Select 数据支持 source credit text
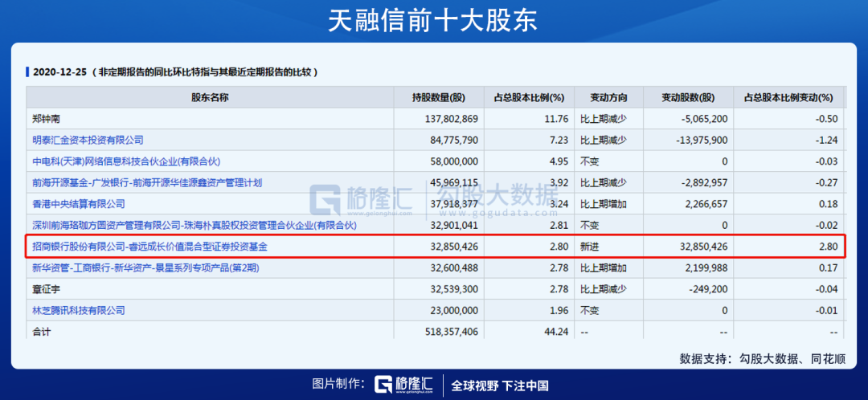Viewport: 868px width, 400px height. tap(763, 358)
